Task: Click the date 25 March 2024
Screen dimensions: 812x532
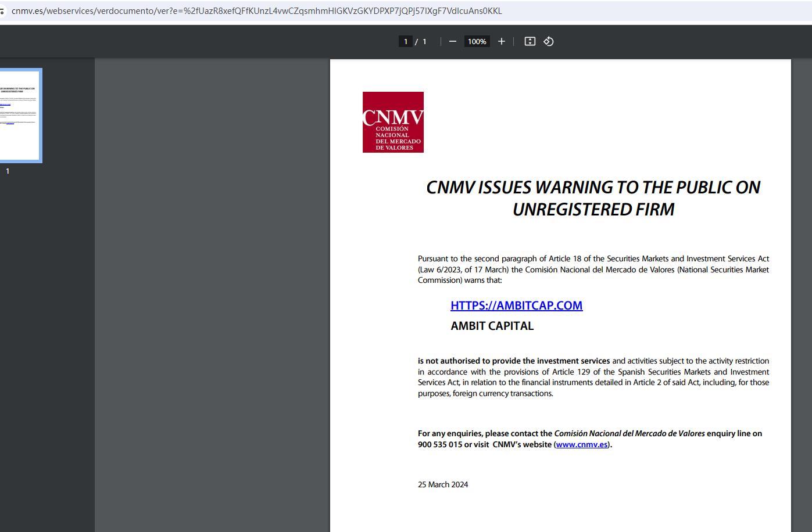Action: [x=443, y=484]
